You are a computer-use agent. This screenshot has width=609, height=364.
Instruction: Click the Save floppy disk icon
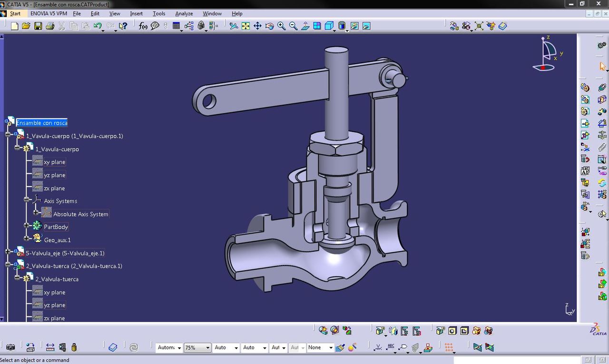pos(38,26)
